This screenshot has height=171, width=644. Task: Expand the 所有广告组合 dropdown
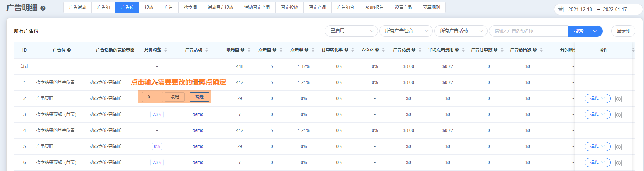coord(406,31)
